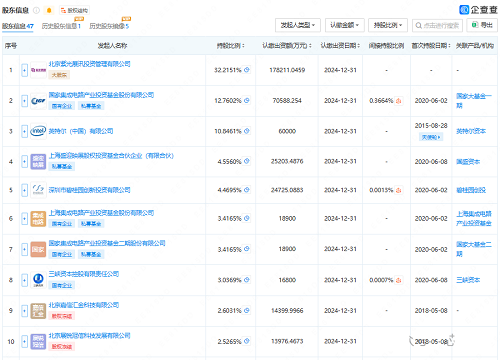Open 英特尔资本 related link in row 3
This screenshot has width=500, height=360.
tap(471, 131)
